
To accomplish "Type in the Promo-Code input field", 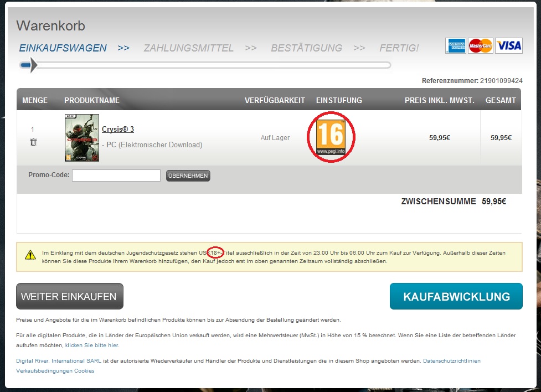I will tap(116, 176).
